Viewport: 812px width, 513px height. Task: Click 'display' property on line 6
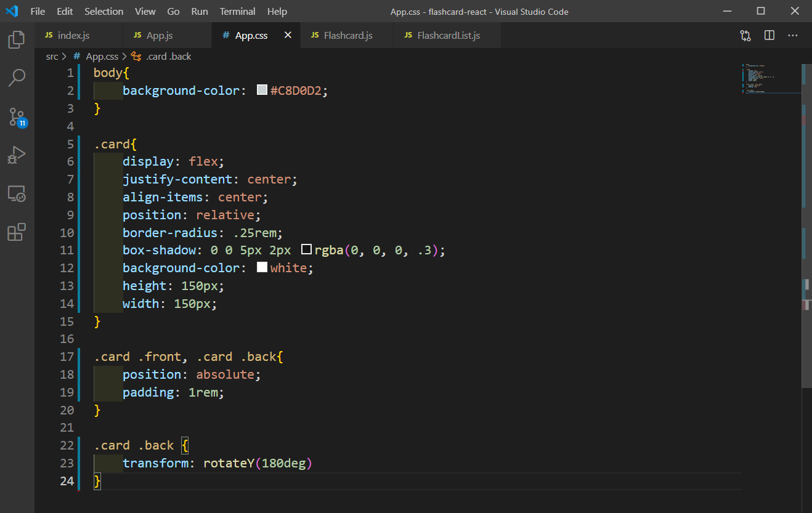pyautogui.click(x=148, y=161)
